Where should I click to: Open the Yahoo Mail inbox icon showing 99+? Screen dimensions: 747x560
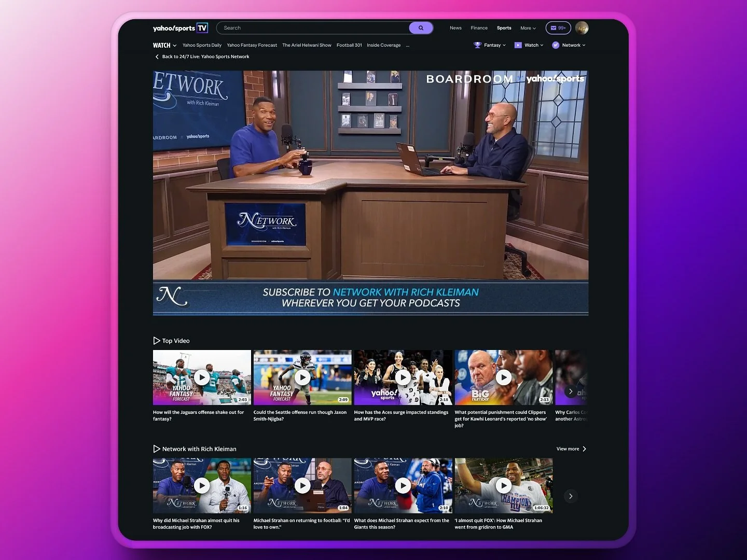(558, 28)
